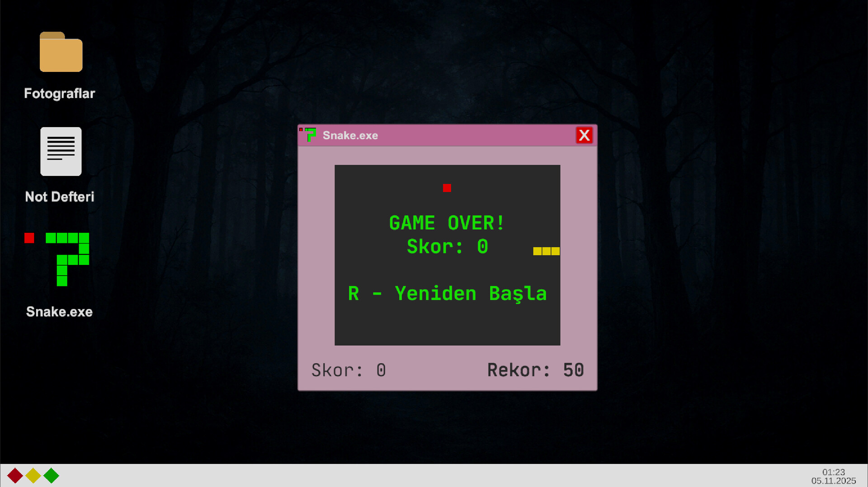Open the Not Defteri notepad icon
The width and height of the screenshot is (868, 487).
[61, 151]
